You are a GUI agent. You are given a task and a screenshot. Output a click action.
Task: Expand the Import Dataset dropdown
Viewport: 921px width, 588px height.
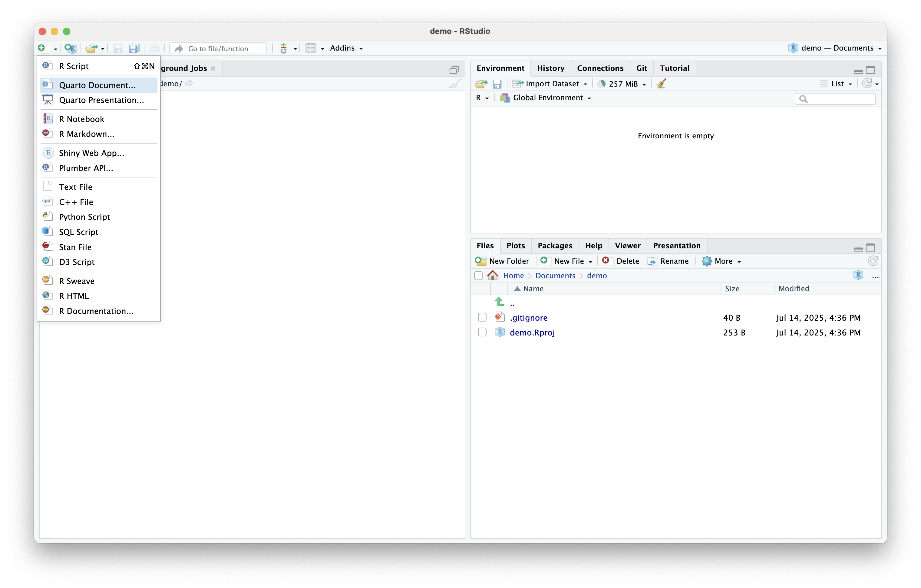coord(550,84)
